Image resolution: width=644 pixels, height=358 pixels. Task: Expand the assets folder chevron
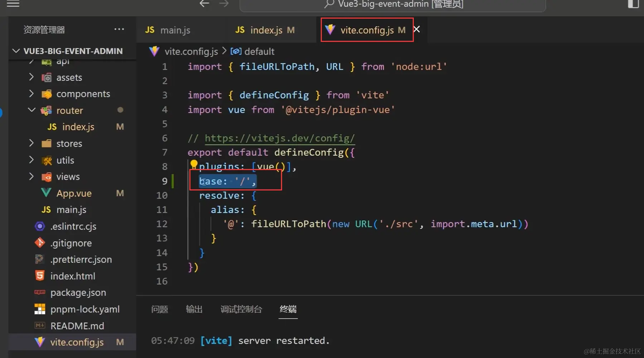click(x=32, y=77)
